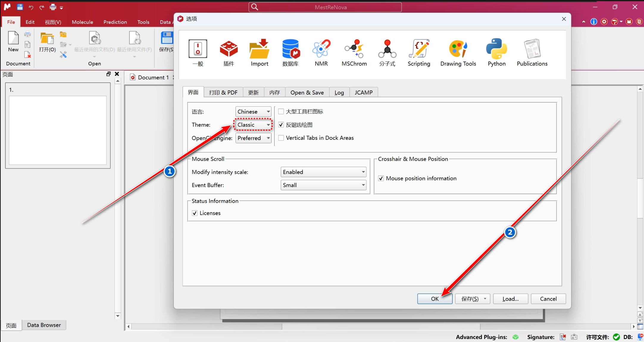The height and width of the screenshot is (342, 644).
Task: Switch to the 更新 tab
Action: coord(253,92)
